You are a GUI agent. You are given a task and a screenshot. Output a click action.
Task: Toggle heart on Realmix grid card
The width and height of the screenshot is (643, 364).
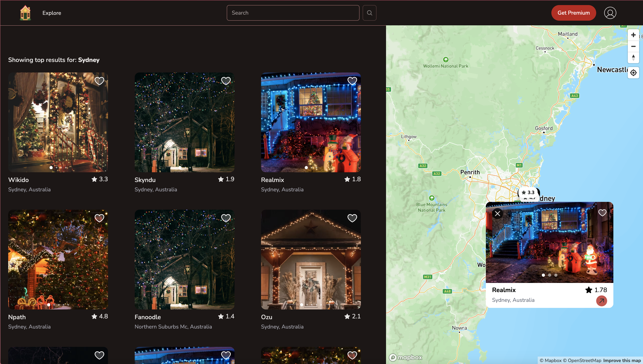click(352, 81)
